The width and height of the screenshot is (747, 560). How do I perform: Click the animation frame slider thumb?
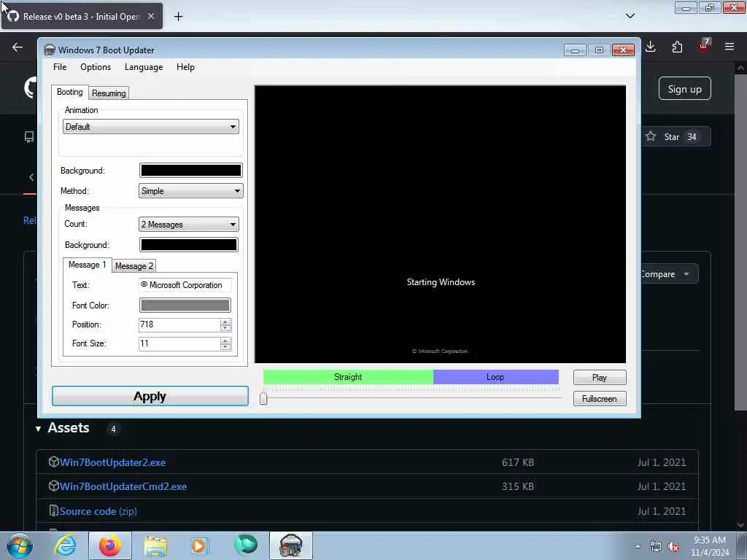[263, 399]
